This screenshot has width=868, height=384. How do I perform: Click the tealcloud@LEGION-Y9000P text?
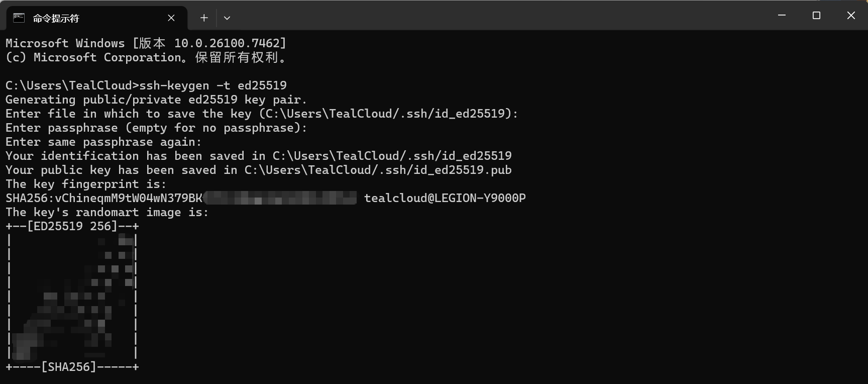click(x=445, y=198)
